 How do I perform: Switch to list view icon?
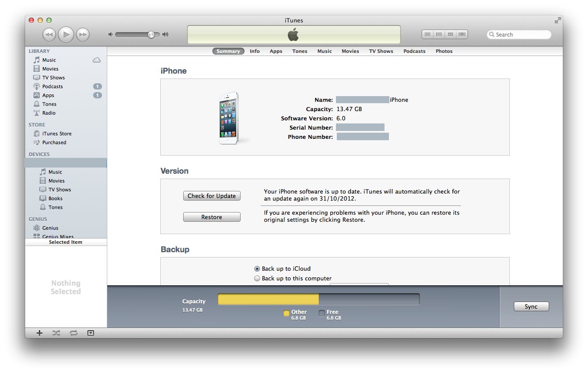click(427, 34)
